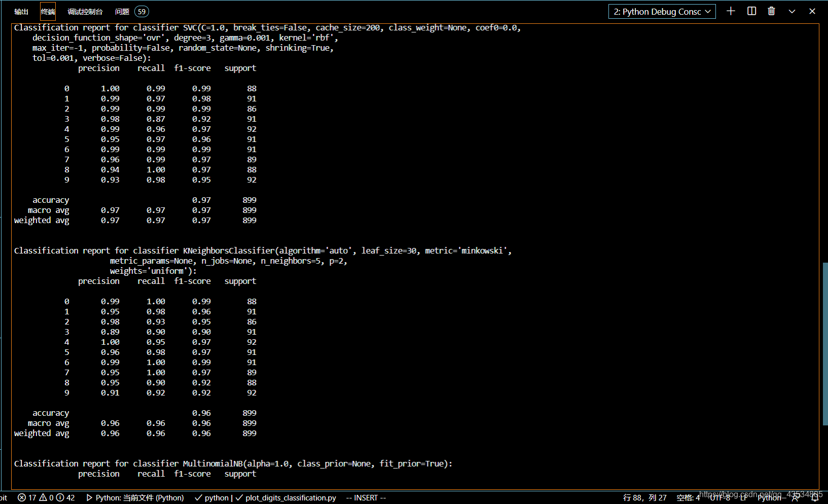828x504 pixels.
Task: Open the 输出 (Output) panel tab
Action: [21, 12]
